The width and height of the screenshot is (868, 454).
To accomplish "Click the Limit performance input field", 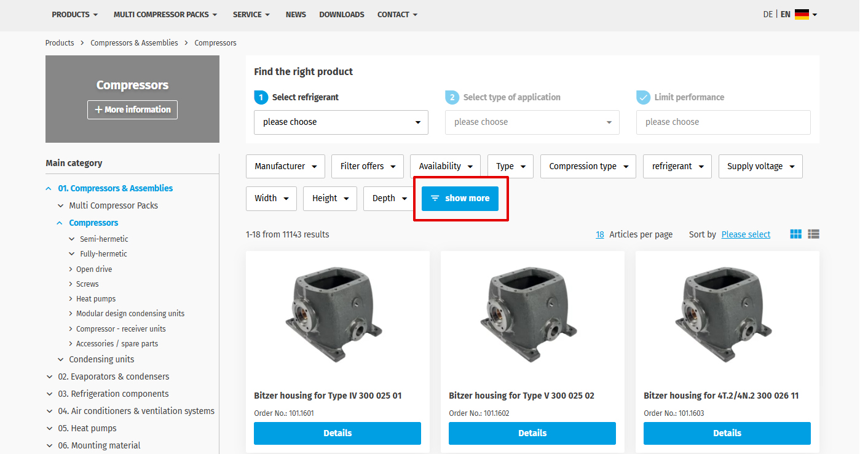I will (x=723, y=122).
